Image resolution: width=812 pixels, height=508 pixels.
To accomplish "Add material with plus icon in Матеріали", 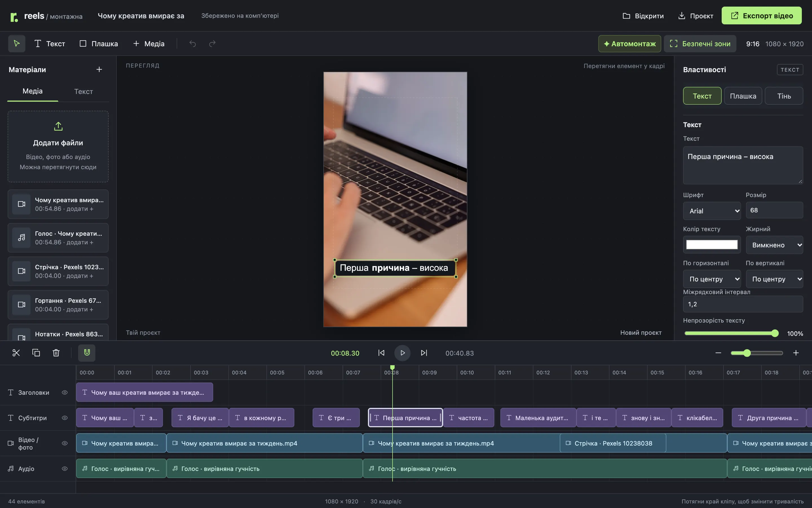I will [x=99, y=69].
